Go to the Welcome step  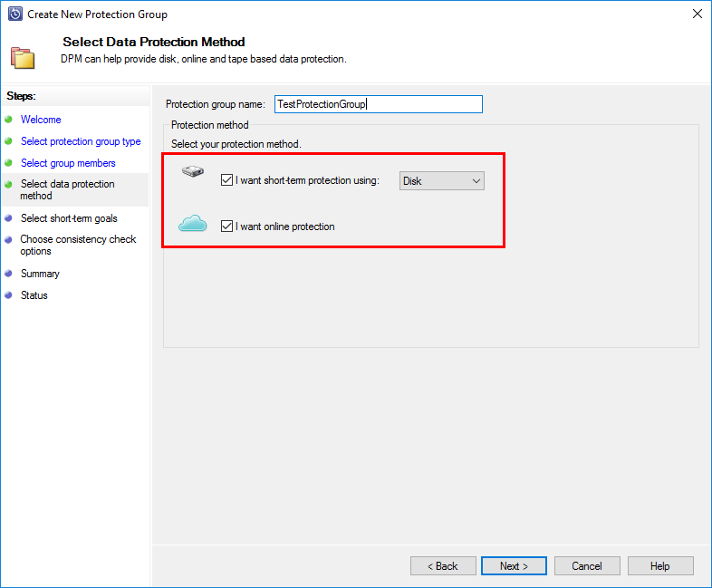tap(41, 120)
